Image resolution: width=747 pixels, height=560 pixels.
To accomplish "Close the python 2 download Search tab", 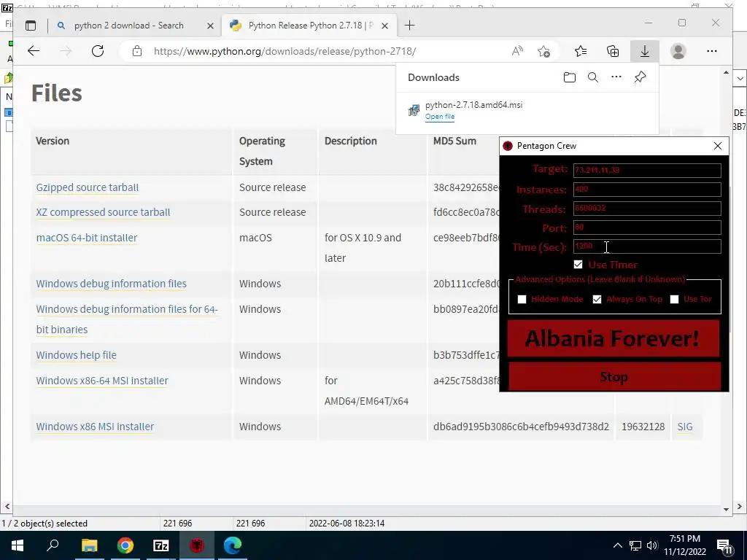I will pyautogui.click(x=210, y=26).
